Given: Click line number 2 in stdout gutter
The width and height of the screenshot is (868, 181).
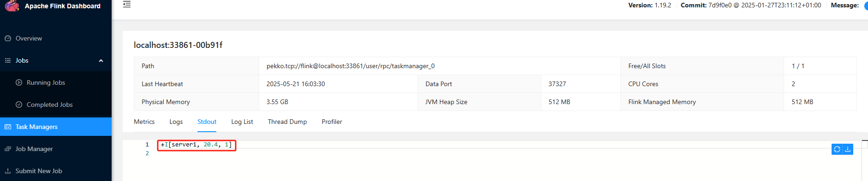Looking at the screenshot, I should pyautogui.click(x=147, y=153).
